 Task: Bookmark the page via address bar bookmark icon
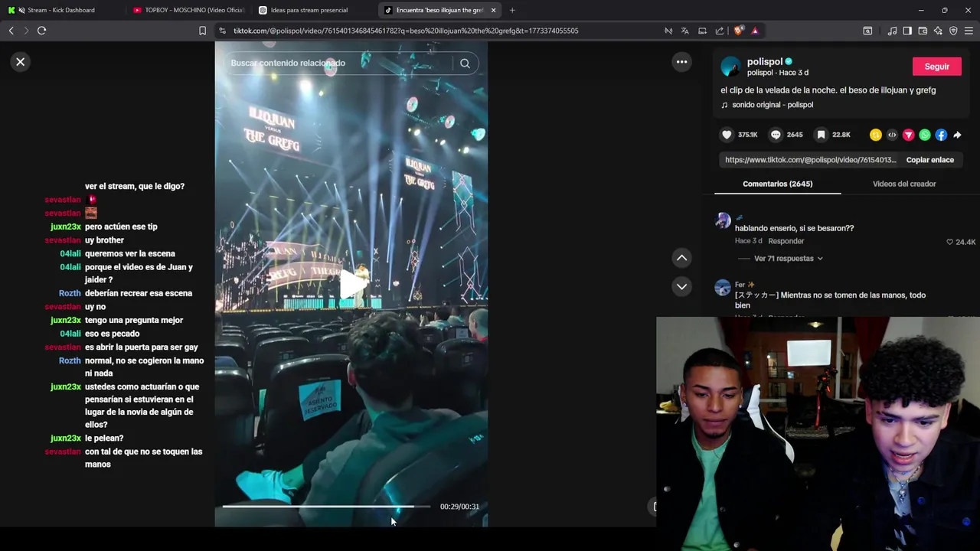[202, 31]
